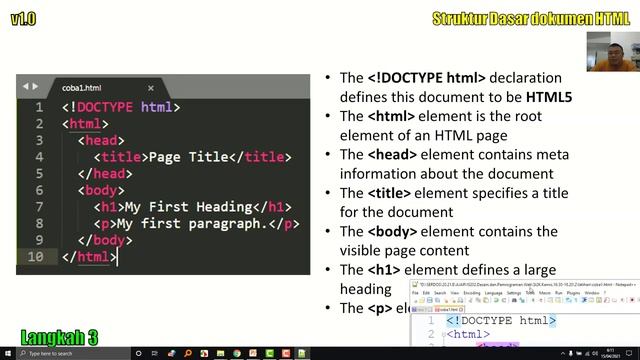The height and width of the screenshot is (360, 640).
Task: Open the File menu in Notepad++
Action: (x=415, y=293)
